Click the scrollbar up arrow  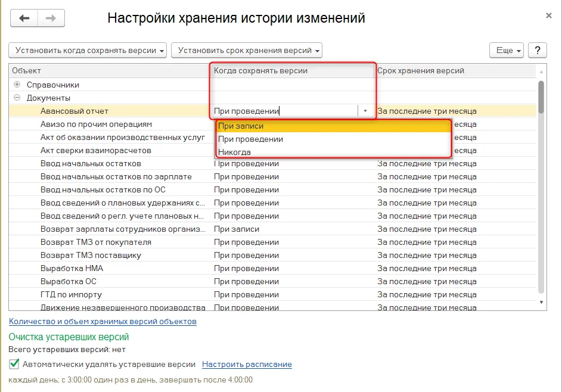pos(541,71)
